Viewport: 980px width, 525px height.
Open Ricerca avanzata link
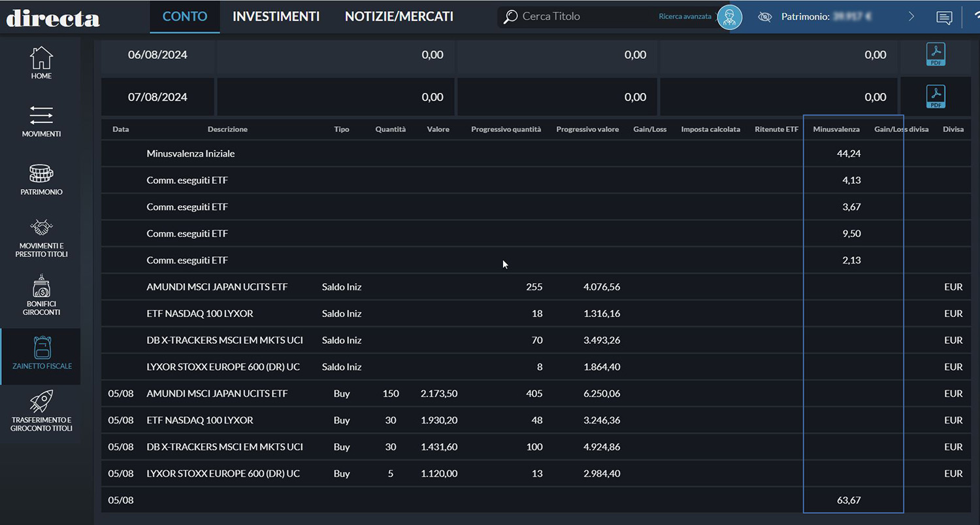685,16
